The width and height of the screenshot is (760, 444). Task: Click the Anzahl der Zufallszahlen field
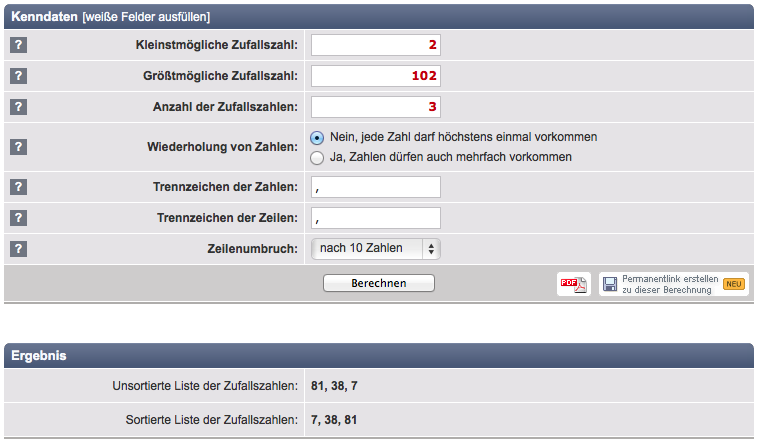coord(376,107)
